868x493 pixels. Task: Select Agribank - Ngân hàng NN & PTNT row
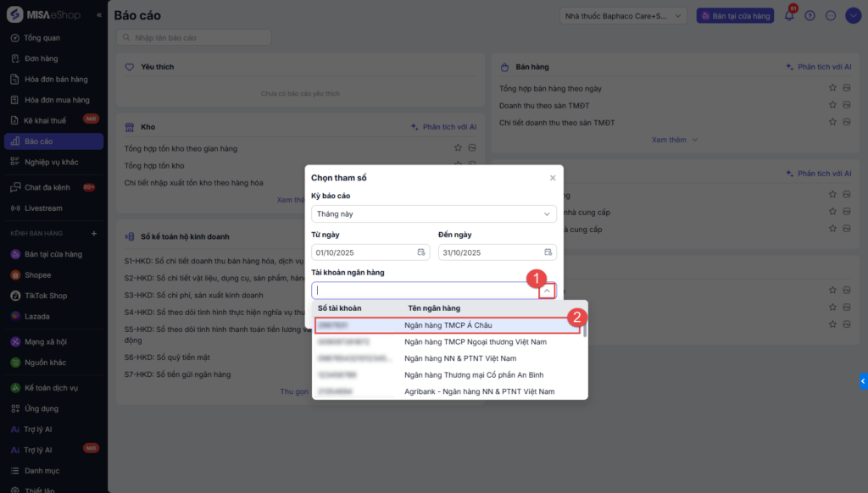click(448, 391)
